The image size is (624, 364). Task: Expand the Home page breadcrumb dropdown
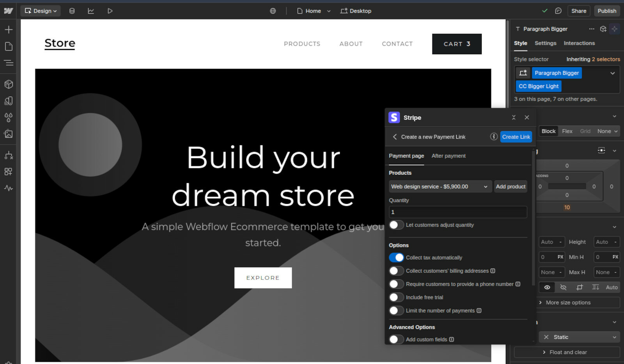coord(329,11)
